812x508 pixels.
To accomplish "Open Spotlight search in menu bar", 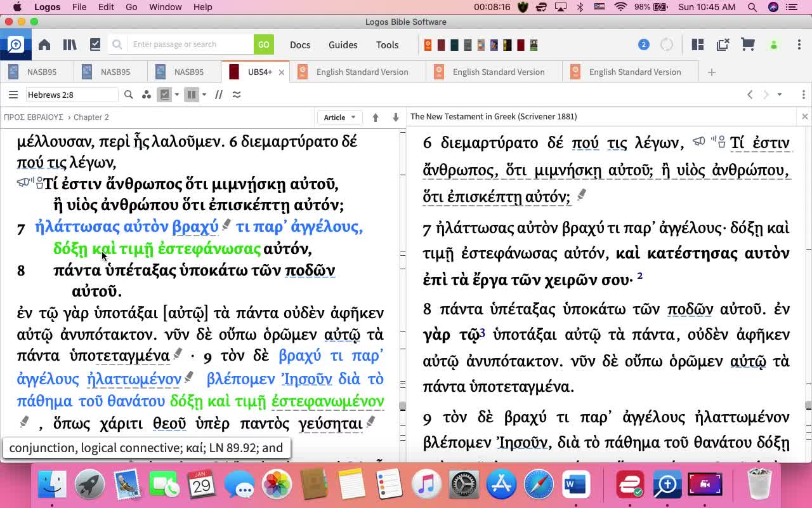I will [752, 7].
